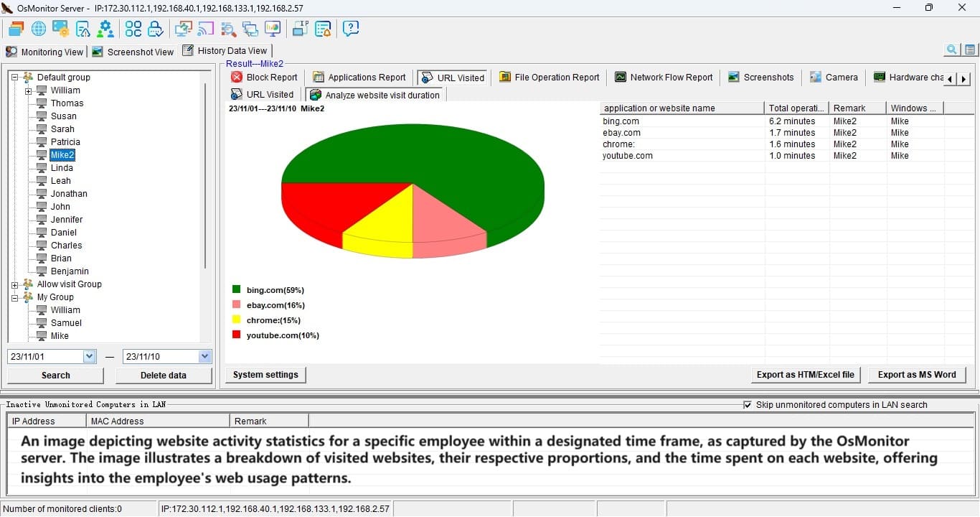Click the stacked windows icon in the toolbar

click(x=16, y=29)
